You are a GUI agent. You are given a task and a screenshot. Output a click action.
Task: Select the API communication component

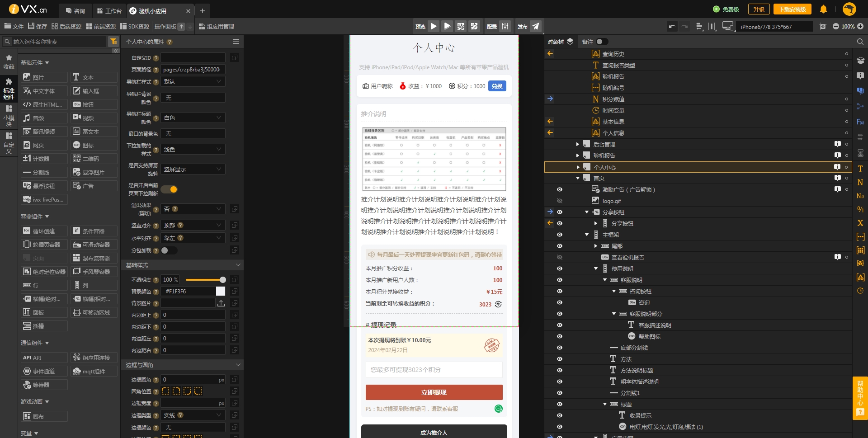pos(44,358)
